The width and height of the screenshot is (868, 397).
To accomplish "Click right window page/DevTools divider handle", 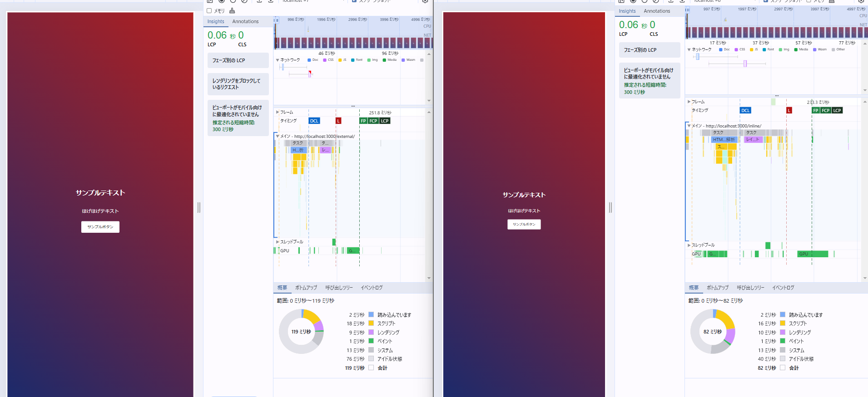I will (x=610, y=207).
